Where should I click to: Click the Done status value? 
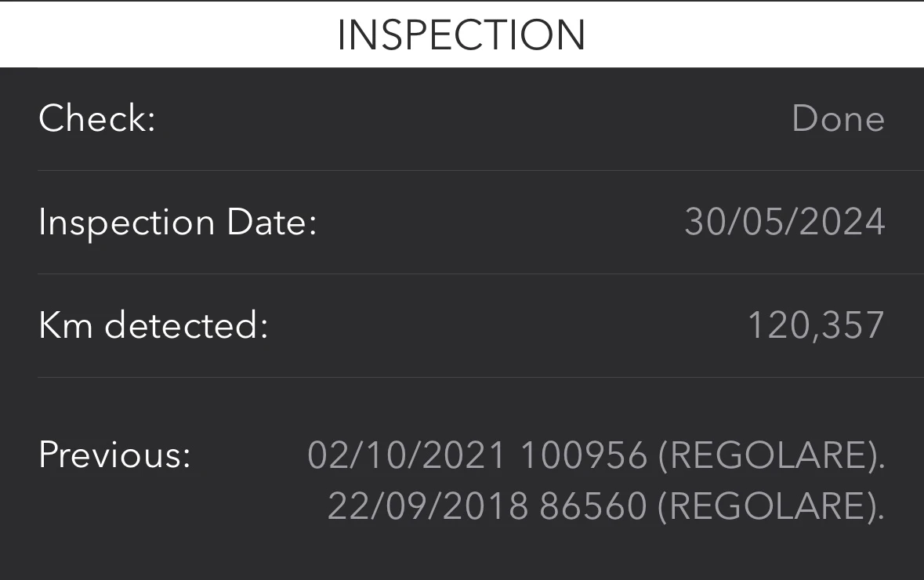click(838, 119)
